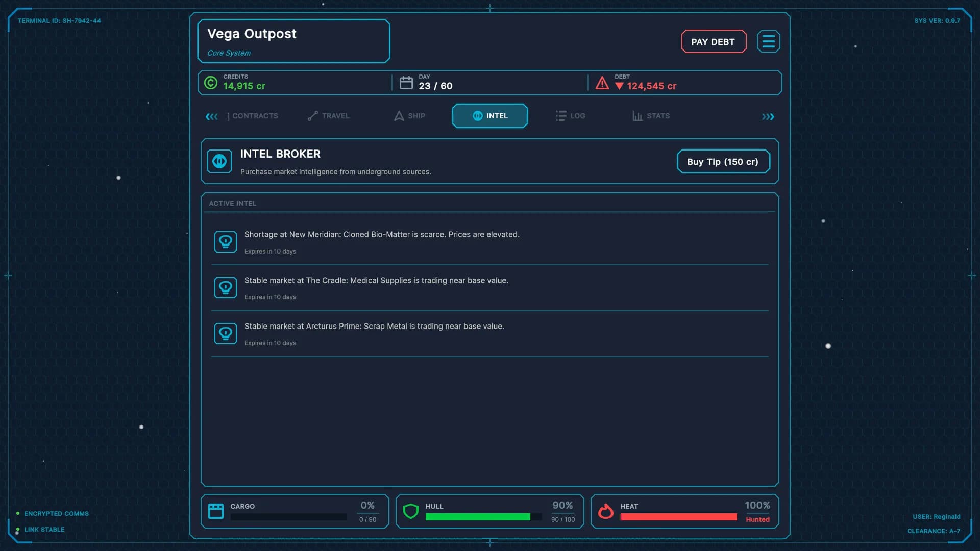Select The Cradle medical supplies tip icon
Viewport: 980px width, 551px height.
click(x=226, y=288)
